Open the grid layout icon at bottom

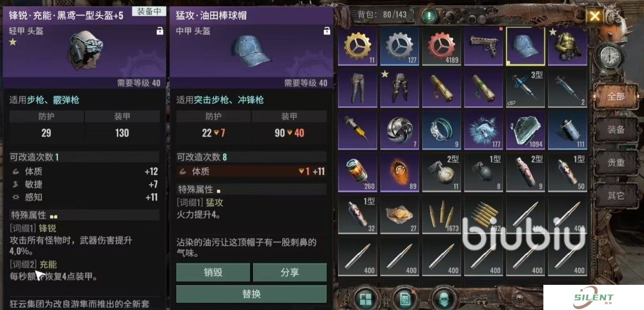[366, 299]
